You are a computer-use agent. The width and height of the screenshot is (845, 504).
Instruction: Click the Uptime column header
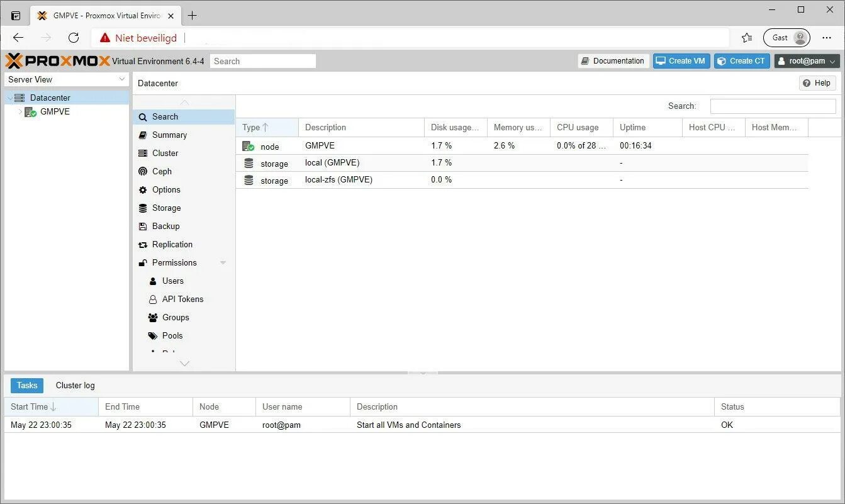click(x=648, y=127)
